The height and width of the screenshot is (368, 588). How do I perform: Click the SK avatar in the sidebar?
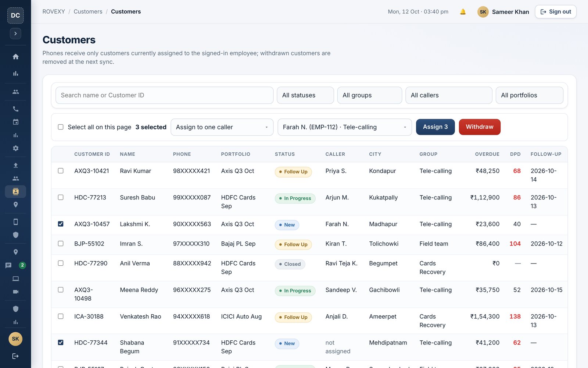click(15, 339)
